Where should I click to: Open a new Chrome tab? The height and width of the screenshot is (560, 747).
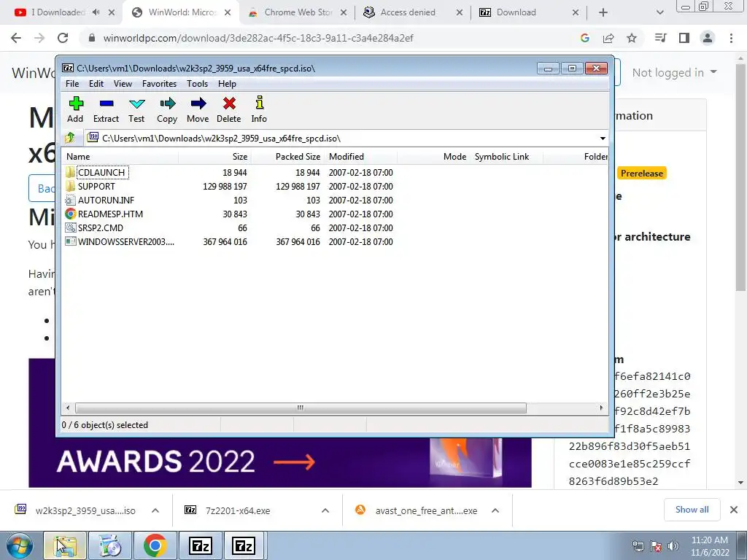pos(603,12)
